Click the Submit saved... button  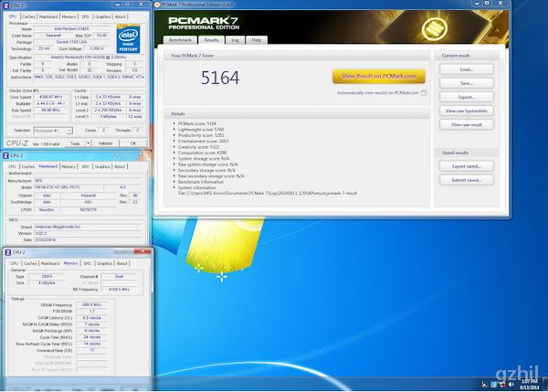click(467, 180)
